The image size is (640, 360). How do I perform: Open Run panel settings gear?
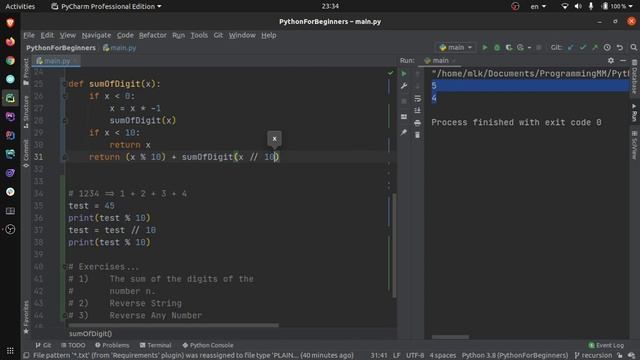pos(611,60)
